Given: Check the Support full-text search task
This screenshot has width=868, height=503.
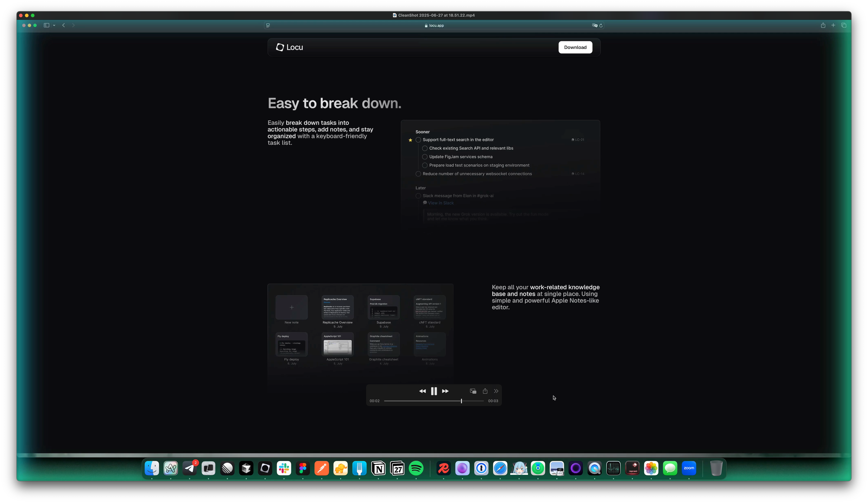Looking at the screenshot, I should tap(418, 140).
